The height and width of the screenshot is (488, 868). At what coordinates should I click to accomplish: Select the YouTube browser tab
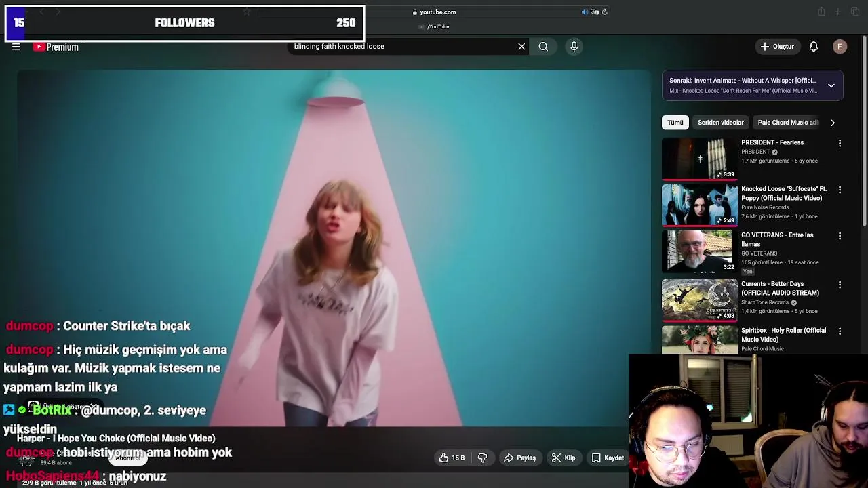click(x=434, y=26)
